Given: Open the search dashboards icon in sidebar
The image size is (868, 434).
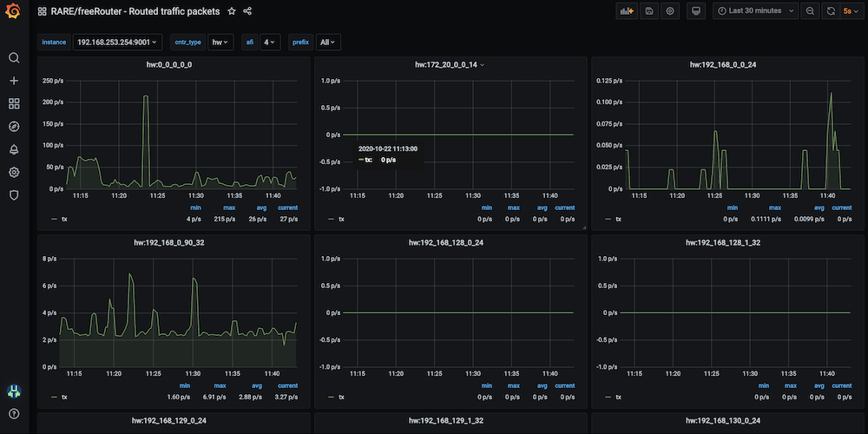Looking at the screenshot, I should (14, 58).
